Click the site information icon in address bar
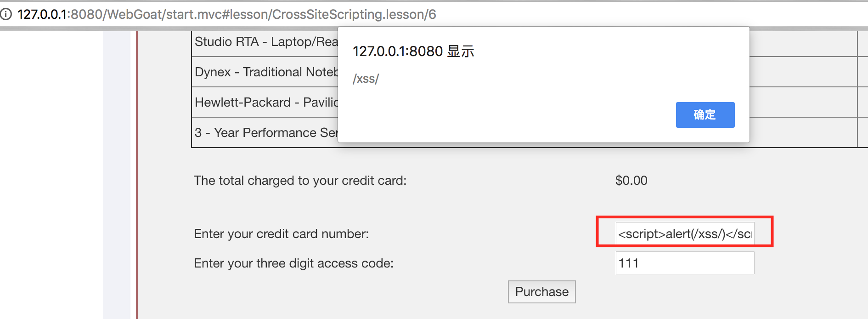The width and height of the screenshot is (868, 319). [x=6, y=14]
